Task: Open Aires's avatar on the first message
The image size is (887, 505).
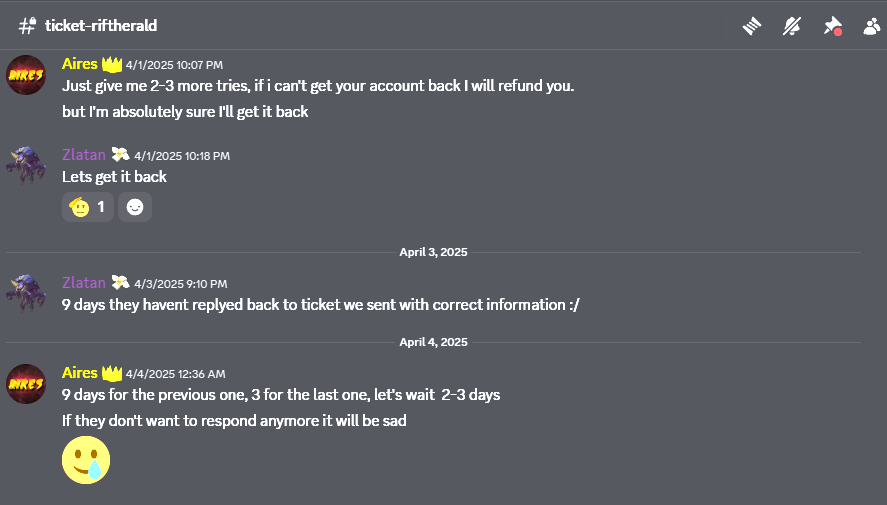Action: pyautogui.click(x=26, y=75)
